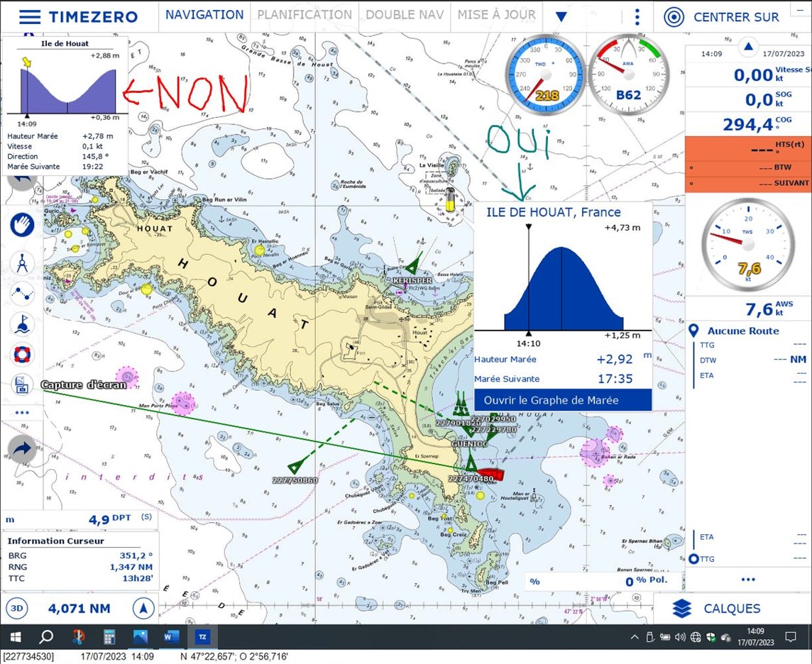Open the Windows notification center icon
The width and height of the screenshot is (812, 664).
point(790,637)
